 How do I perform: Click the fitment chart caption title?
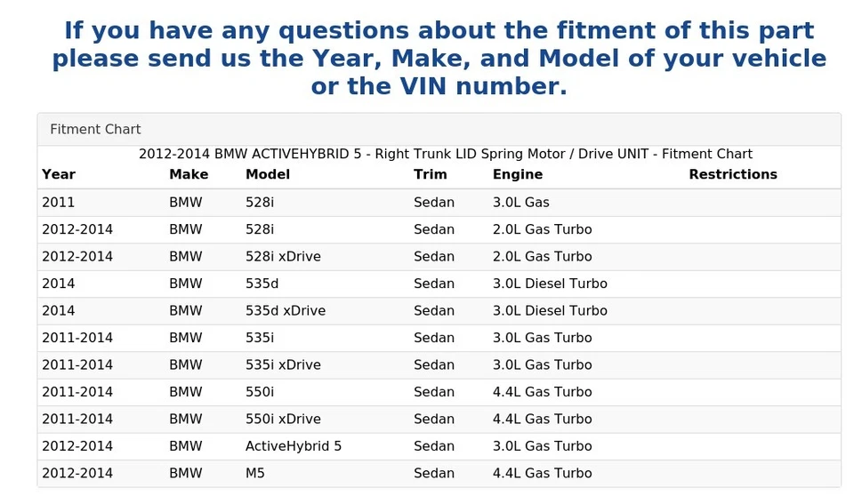coord(445,155)
